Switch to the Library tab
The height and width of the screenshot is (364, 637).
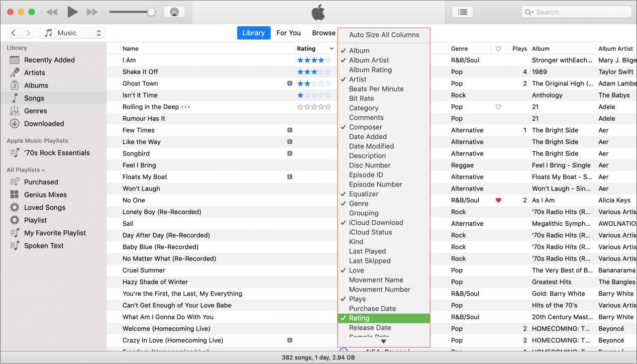(x=253, y=33)
